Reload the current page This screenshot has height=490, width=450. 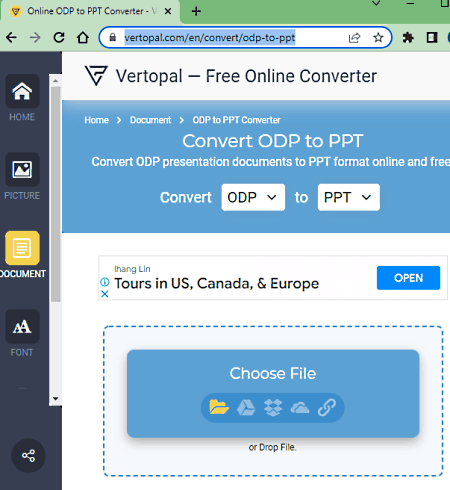click(x=59, y=37)
